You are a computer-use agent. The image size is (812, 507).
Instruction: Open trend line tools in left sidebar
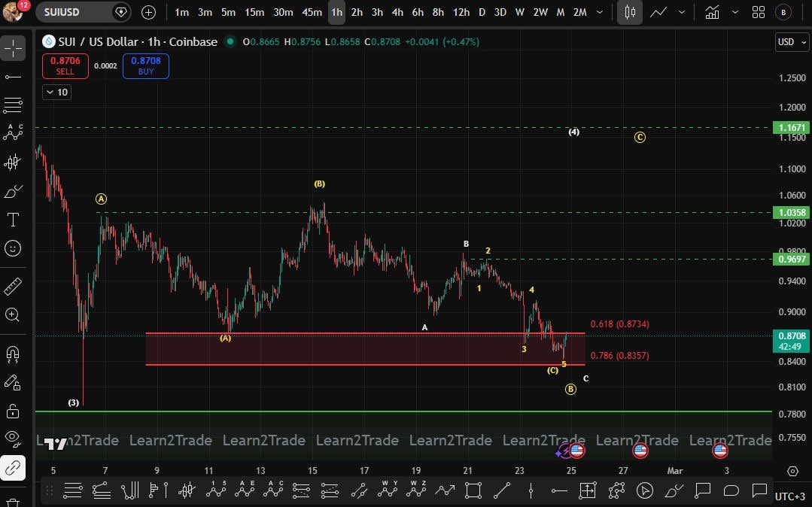pyautogui.click(x=13, y=77)
